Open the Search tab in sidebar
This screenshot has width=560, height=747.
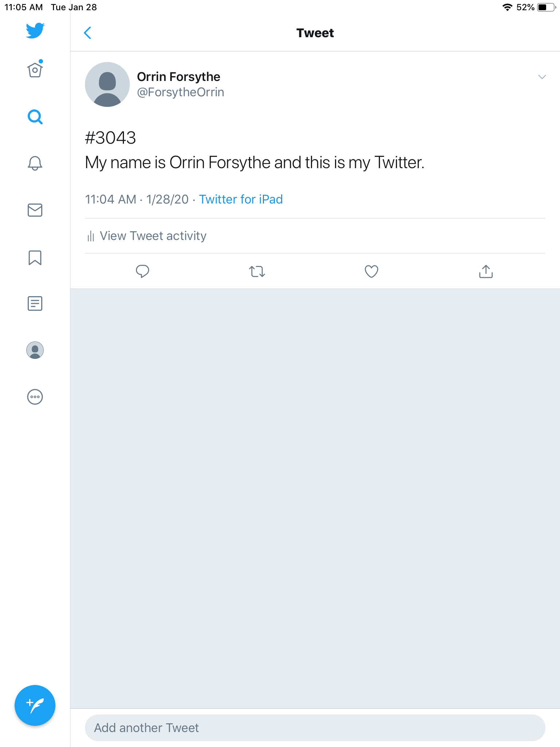(x=35, y=117)
